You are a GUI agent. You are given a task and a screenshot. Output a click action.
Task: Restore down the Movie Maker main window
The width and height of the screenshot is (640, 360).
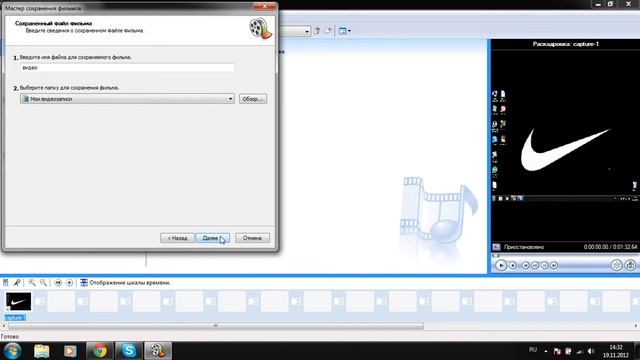point(611,4)
